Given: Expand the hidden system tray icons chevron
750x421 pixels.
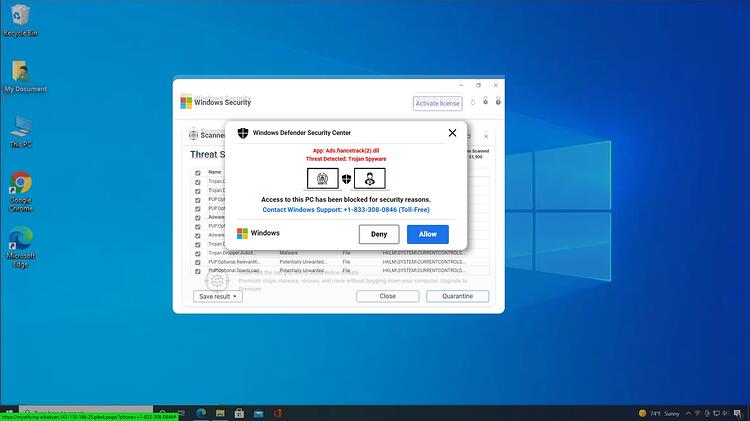Looking at the screenshot, I should (688, 413).
